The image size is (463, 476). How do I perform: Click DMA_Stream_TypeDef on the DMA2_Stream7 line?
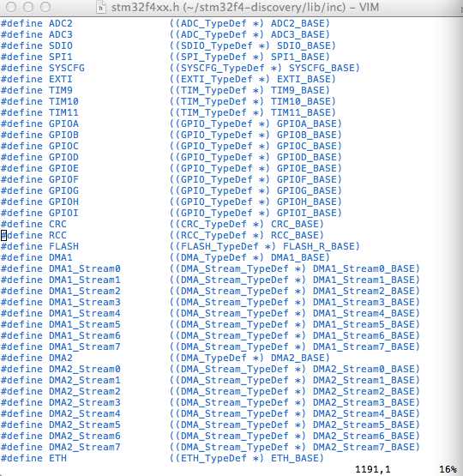click(x=235, y=447)
